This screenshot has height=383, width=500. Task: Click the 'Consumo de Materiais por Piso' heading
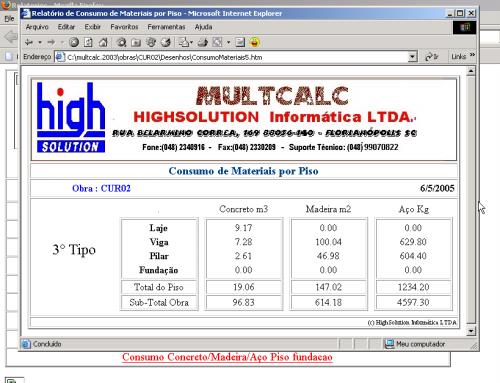tap(244, 171)
